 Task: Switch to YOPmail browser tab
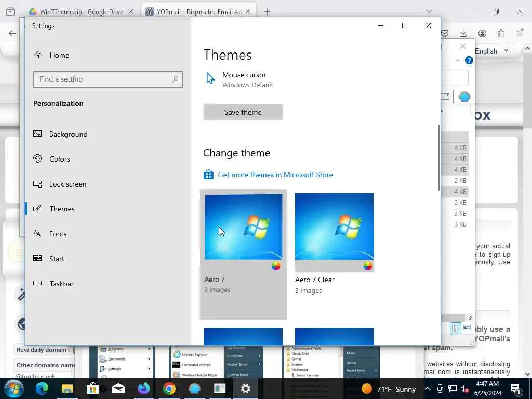pyautogui.click(x=198, y=11)
